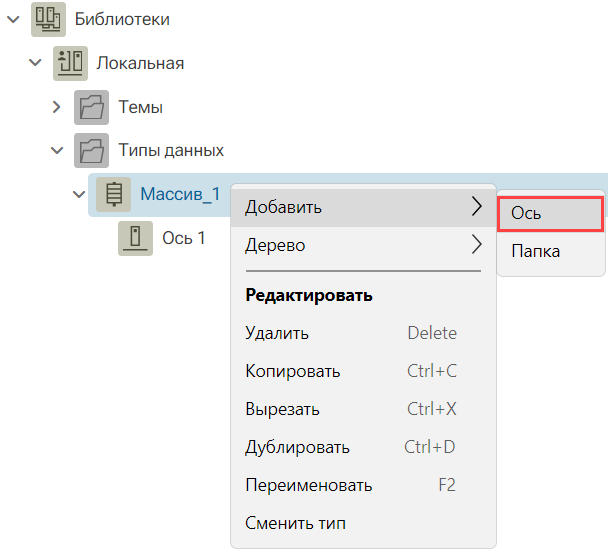The image size is (608, 552).
Task: Click the Ось 1 axis icon
Action: click(x=135, y=238)
